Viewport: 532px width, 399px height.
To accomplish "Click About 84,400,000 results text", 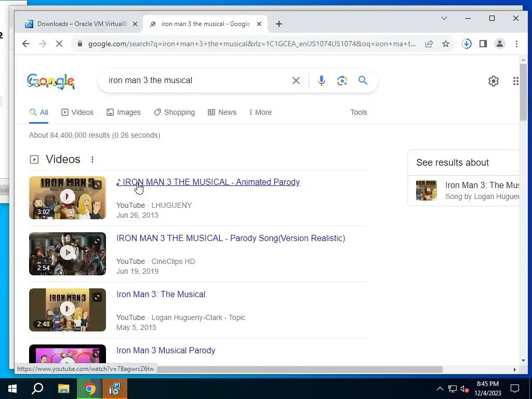I will [95, 136].
